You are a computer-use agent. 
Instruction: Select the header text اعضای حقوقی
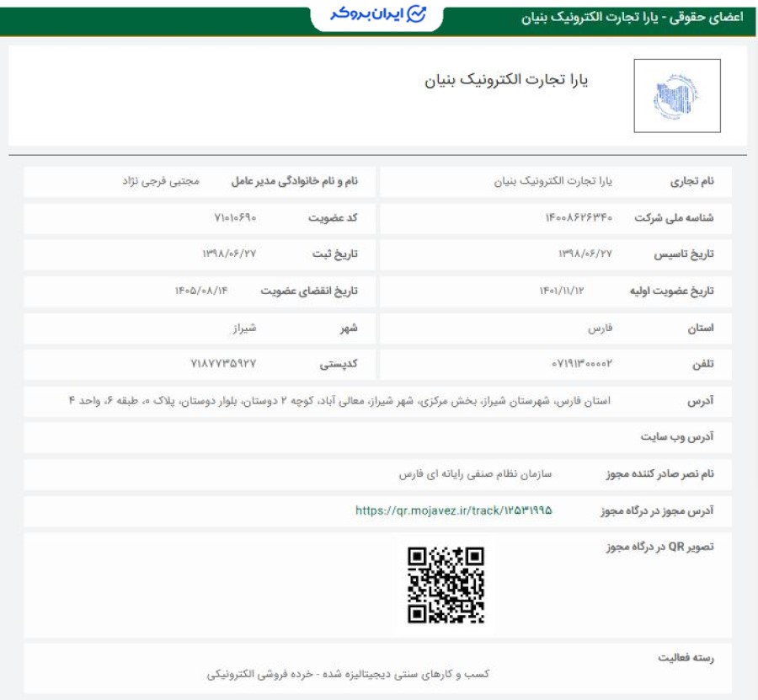point(707,18)
